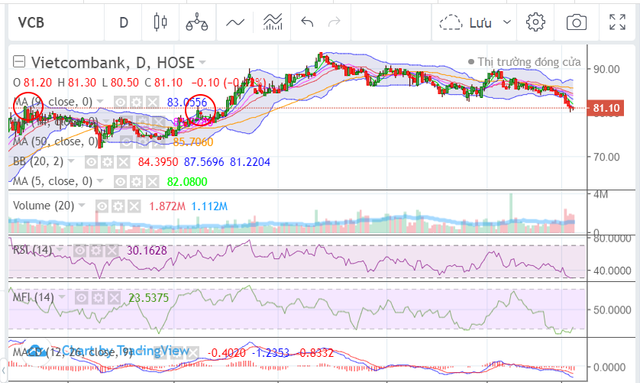Viewport: 640px width, 383px height.
Task: Open dropdown arrow for RSI (14)
Action: coord(60,249)
